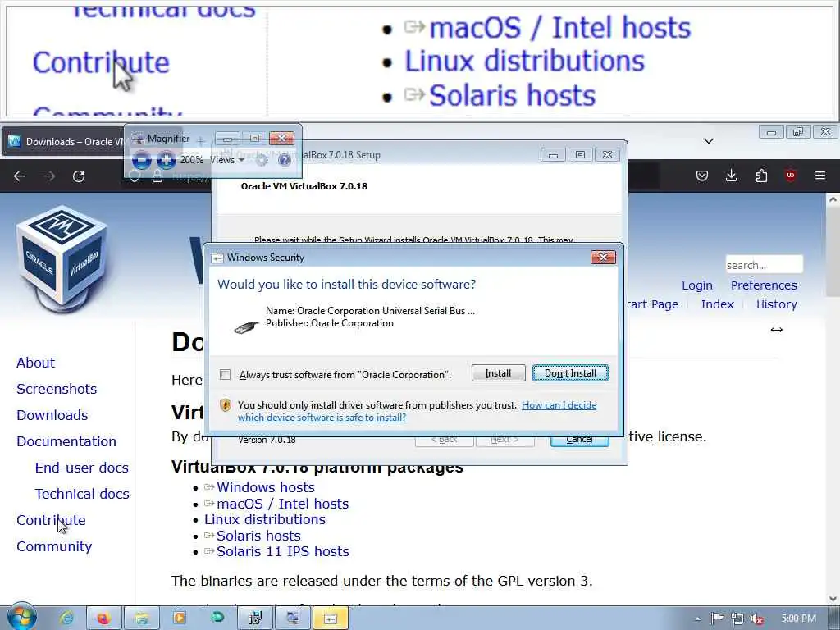
Task: Open Contribute in the website sidebar
Action: coord(51,520)
